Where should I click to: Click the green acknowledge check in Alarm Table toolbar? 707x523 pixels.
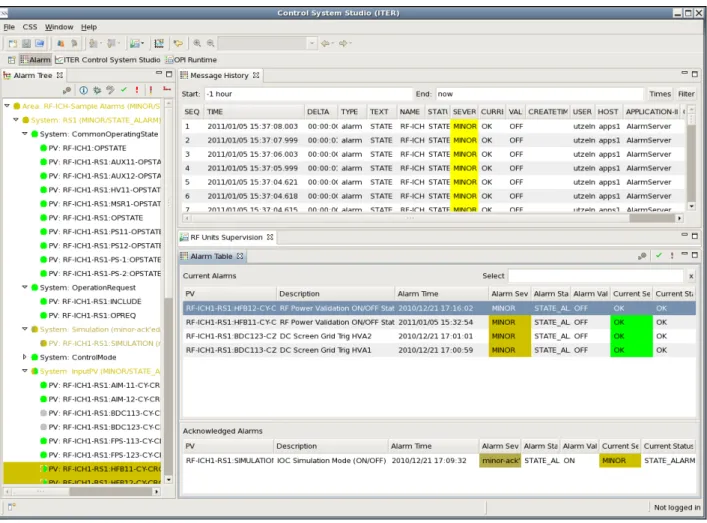tap(659, 256)
